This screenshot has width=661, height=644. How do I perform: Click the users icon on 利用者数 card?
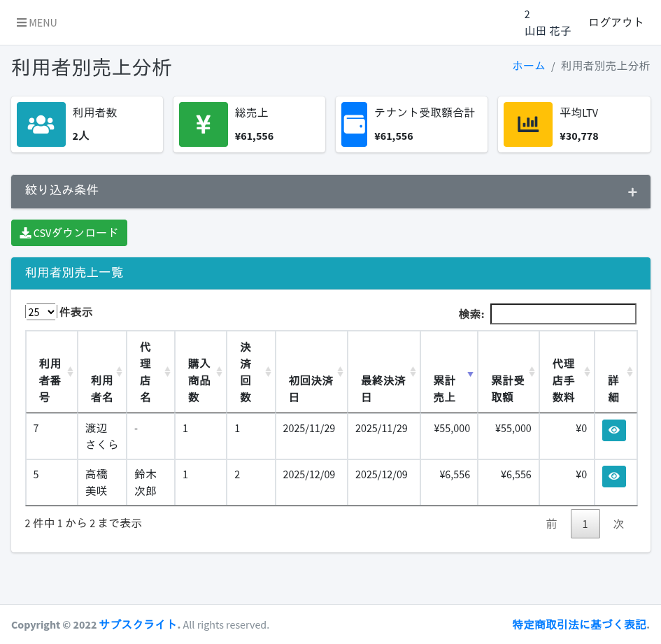(41, 124)
